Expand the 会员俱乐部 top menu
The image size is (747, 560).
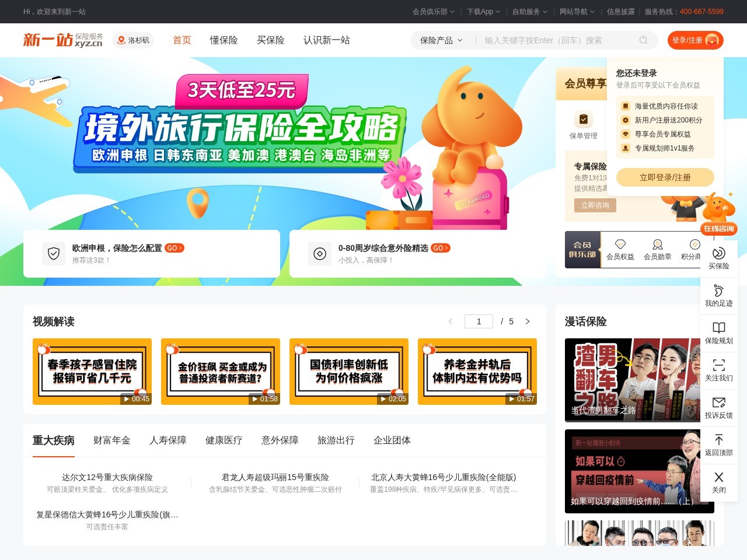(x=432, y=12)
